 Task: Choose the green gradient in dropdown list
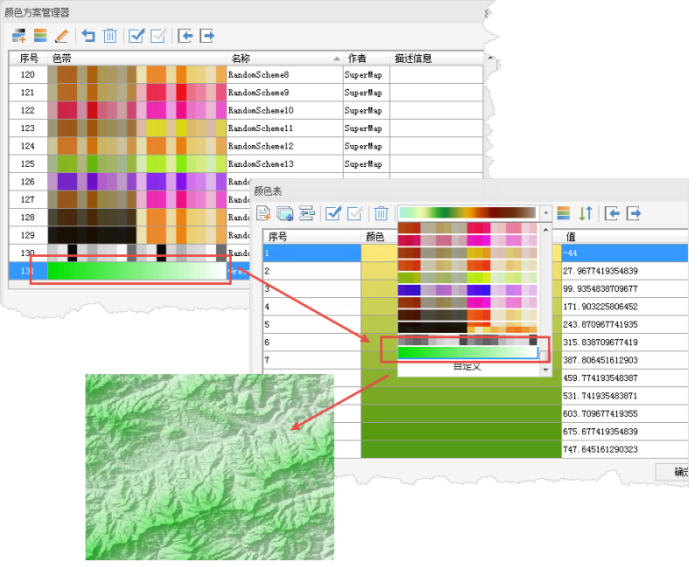(x=466, y=352)
